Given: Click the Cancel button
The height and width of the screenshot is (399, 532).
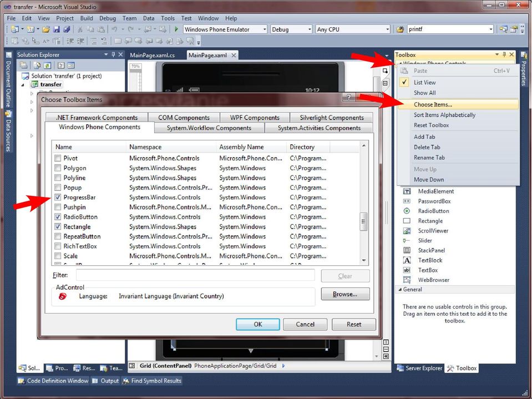Looking at the screenshot, I should [x=305, y=324].
